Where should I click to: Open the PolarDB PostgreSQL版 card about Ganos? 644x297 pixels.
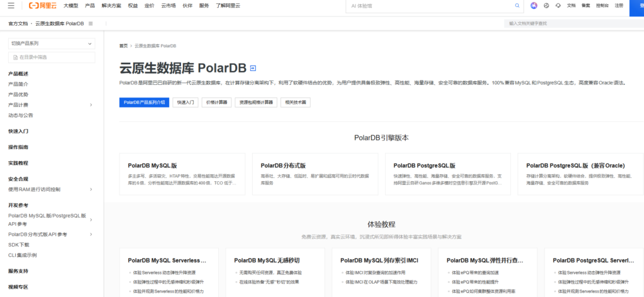coord(448,174)
